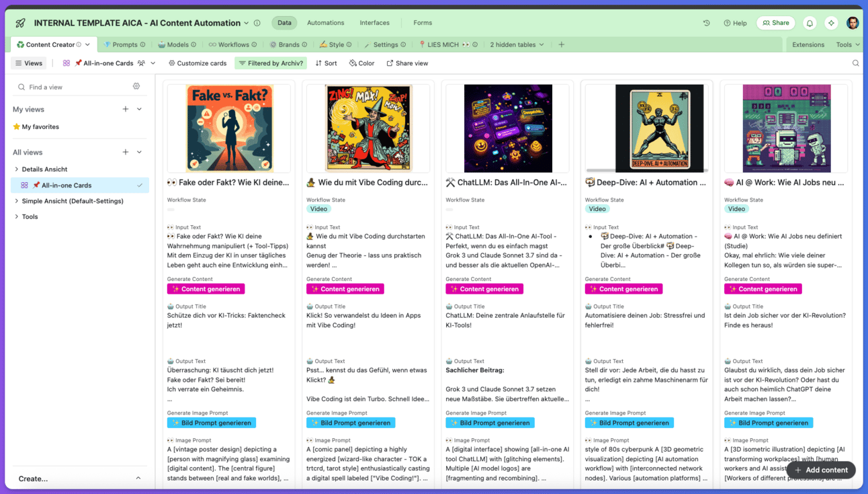The width and height of the screenshot is (868, 494).
Task: Toggle the Views sidebar
Action: [x=29, y=63]
